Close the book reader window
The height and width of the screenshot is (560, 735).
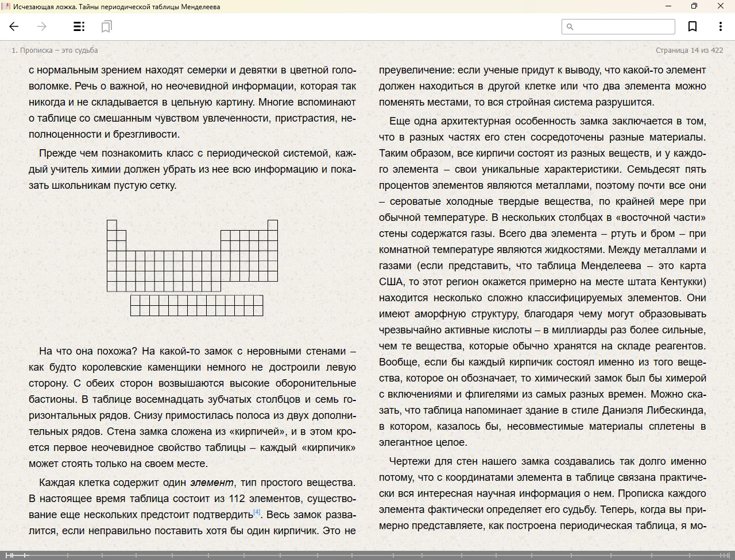tap(721, 6)
